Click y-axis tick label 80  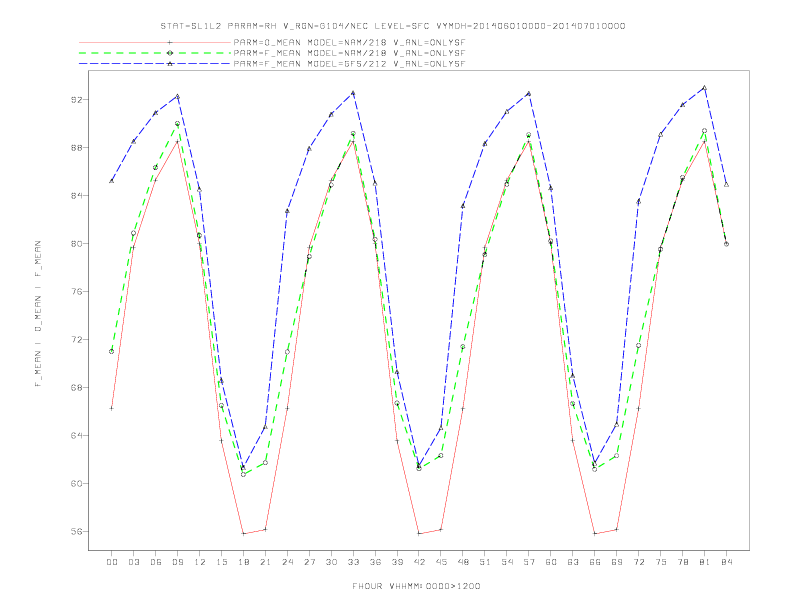pyautogui.click(x=76, y=243)
